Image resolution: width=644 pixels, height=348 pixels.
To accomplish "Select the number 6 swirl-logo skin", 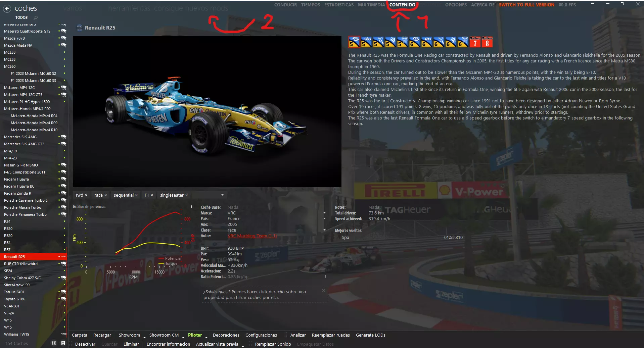I will click(415, 42).
